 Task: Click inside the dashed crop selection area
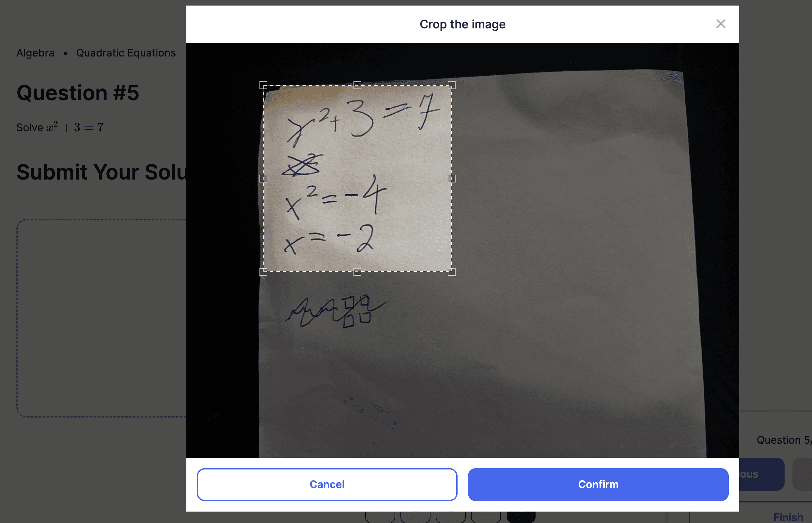tap(357, 179)
